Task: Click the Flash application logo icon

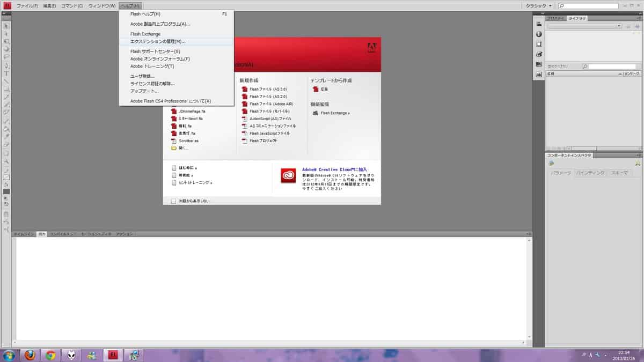Action: coord(7,5)
